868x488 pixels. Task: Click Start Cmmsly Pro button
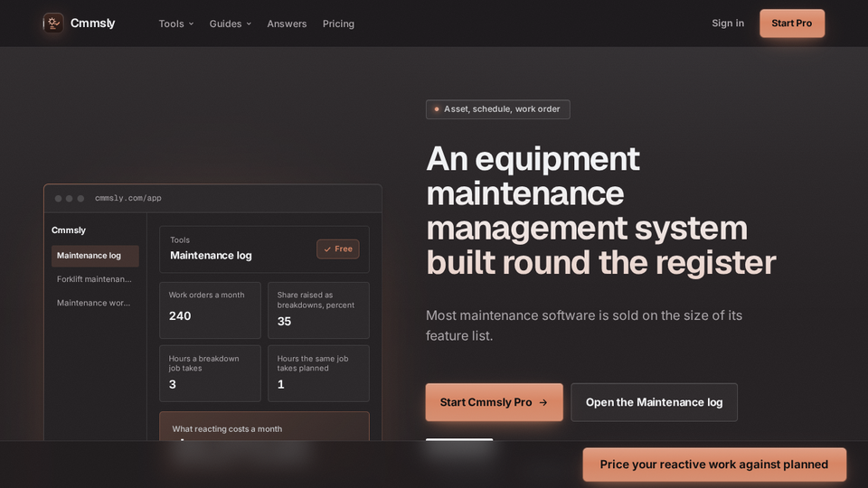[x=494, y=402]
